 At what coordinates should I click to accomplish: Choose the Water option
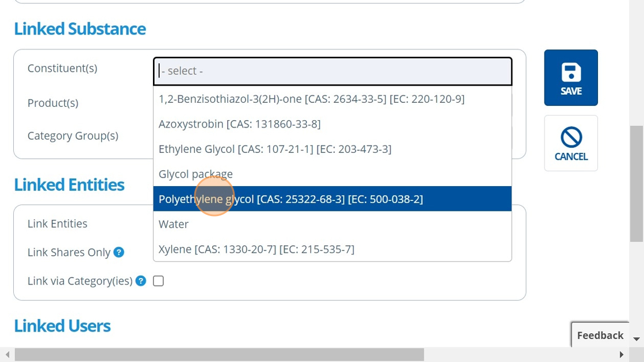click(x=174, y=224)
